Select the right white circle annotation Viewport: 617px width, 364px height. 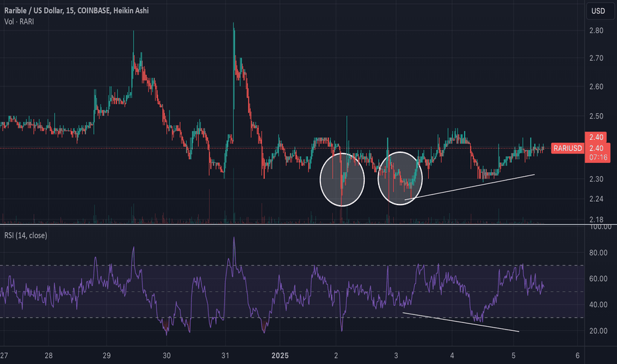click(x=400, y=178)
